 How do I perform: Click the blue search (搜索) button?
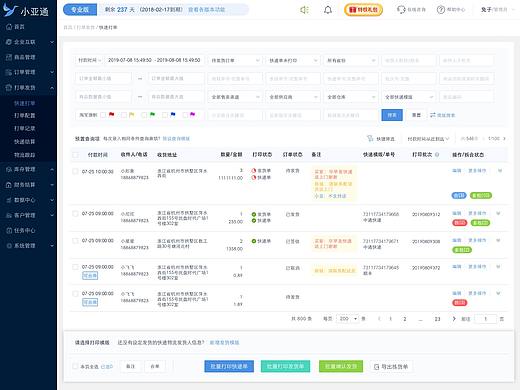392,115
